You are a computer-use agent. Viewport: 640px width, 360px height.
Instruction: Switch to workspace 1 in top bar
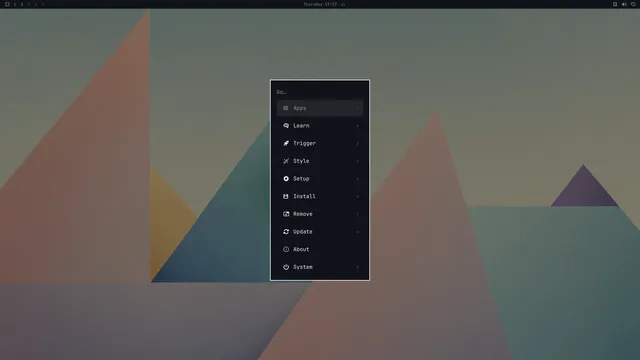point(15,4)
